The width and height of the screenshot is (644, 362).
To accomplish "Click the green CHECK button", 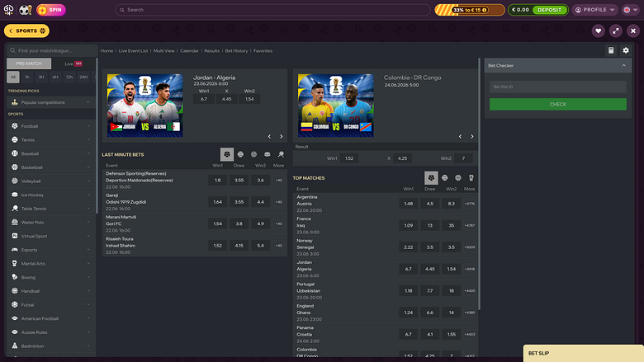I will click(558, 104).
